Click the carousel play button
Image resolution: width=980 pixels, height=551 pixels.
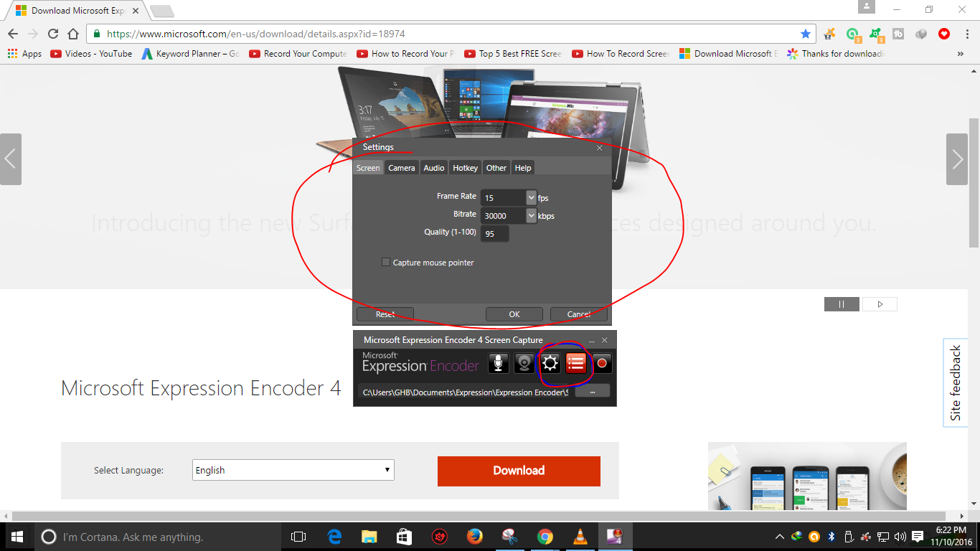880,304
